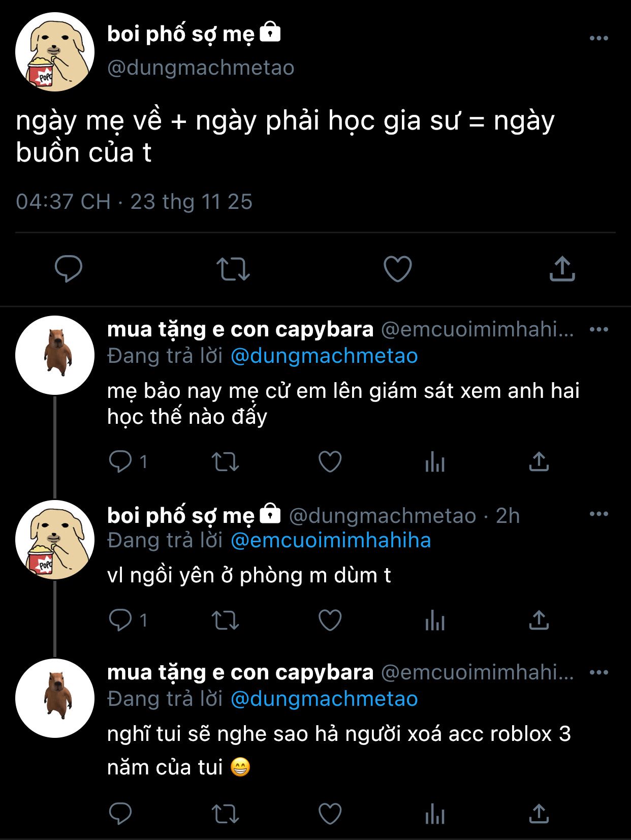Like the main tweet with the heart
Screen dimensions: 631x840
click(397, 269)
